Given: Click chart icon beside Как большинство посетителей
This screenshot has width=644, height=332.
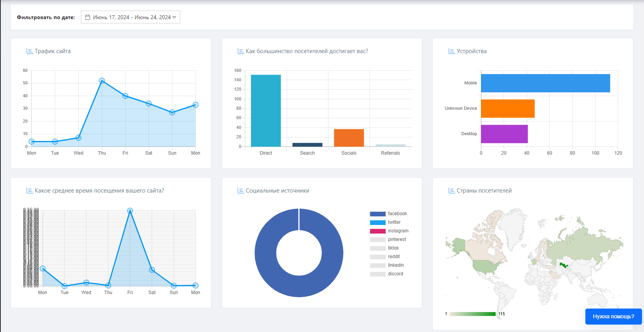Looking at the screenshot, I should coord(240,51).
